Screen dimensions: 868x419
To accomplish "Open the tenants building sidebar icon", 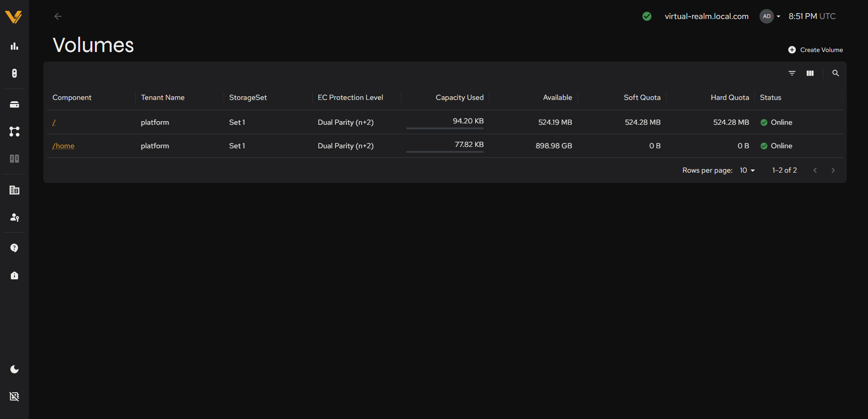I will [x=14, y=190].
